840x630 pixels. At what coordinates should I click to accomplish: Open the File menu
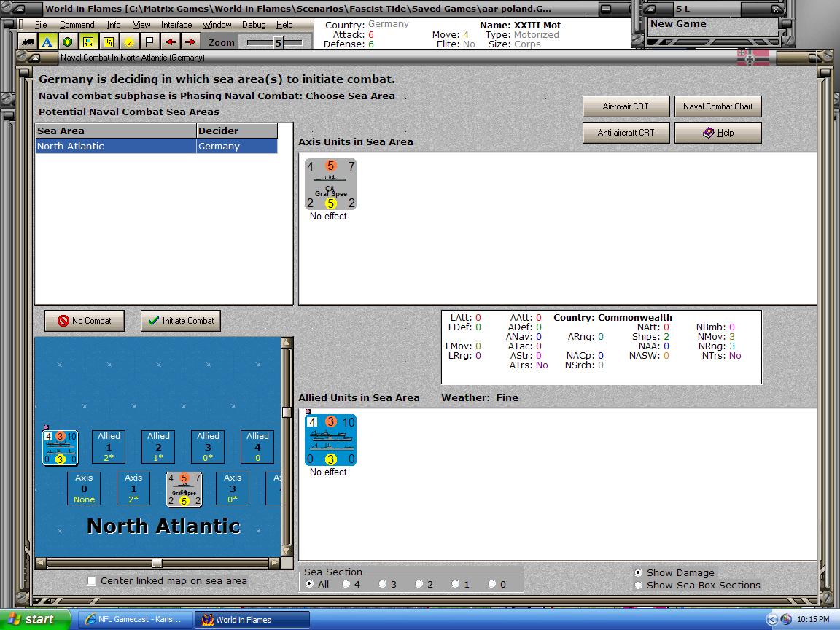coord(41,25)
